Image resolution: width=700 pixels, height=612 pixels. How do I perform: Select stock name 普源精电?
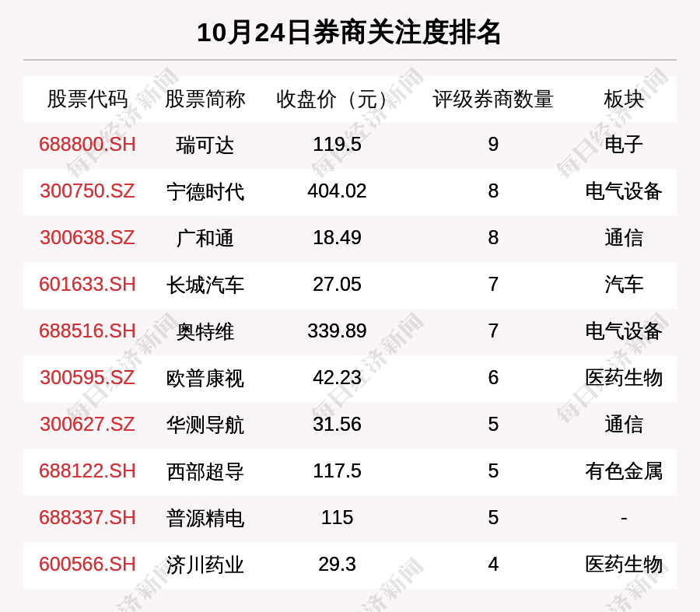click(205, 518)
